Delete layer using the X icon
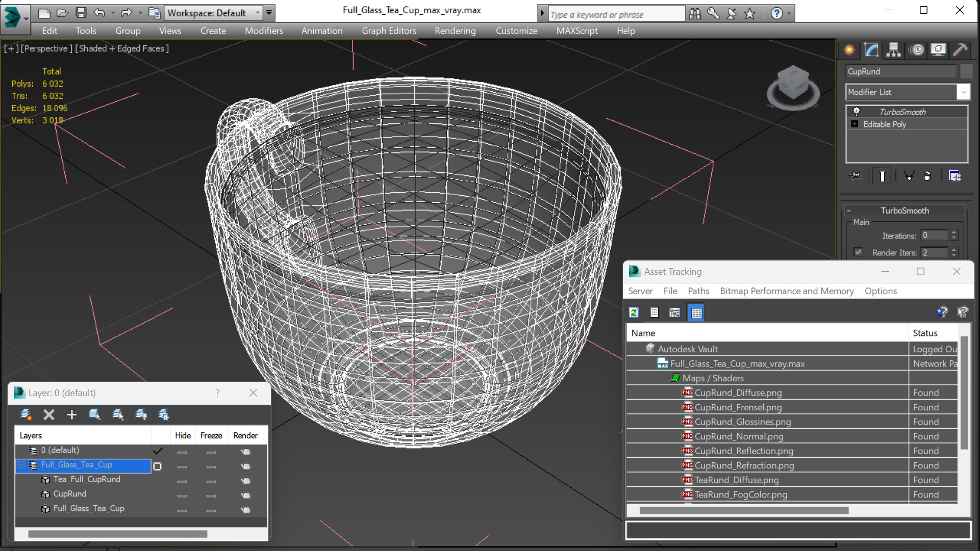The width and height of the screenshot is (980, 551). (48, 414)
